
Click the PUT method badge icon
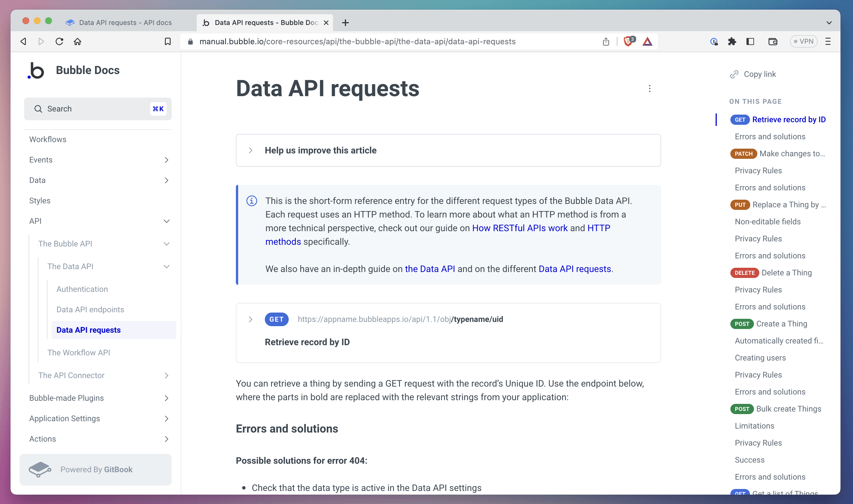(x=739, y=204)
